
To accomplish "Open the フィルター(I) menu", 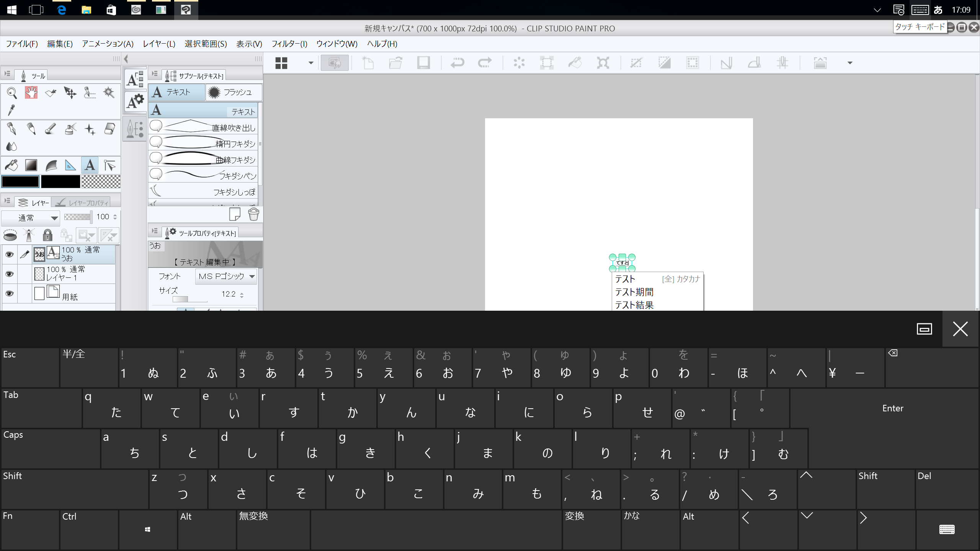I will (289, 44).
